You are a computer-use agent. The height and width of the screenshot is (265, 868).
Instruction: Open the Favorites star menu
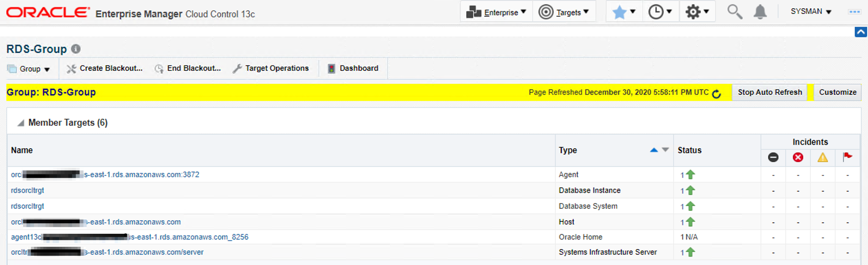coord(624,12)
